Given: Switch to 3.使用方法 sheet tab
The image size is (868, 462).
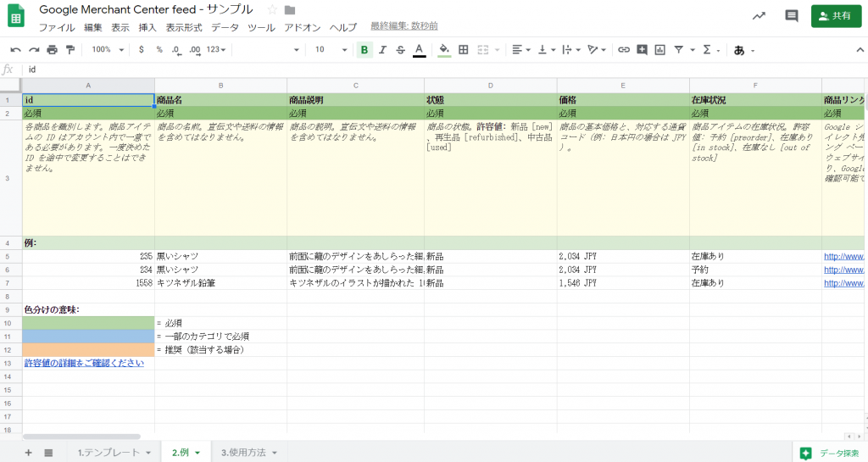Looking at the screenshot, I should [x=243, y=453].
